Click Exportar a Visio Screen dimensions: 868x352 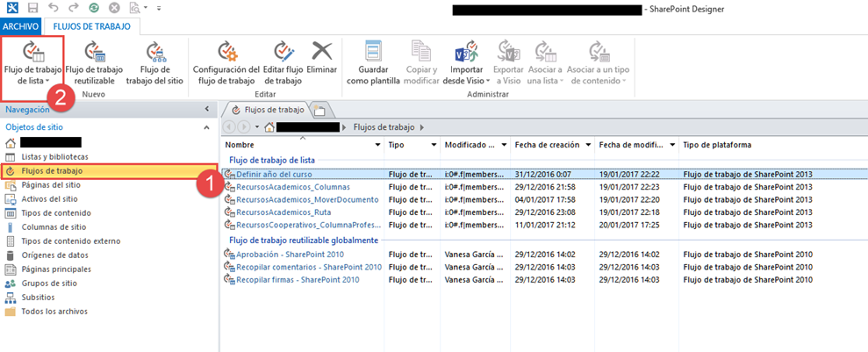(x=508, y=62)
